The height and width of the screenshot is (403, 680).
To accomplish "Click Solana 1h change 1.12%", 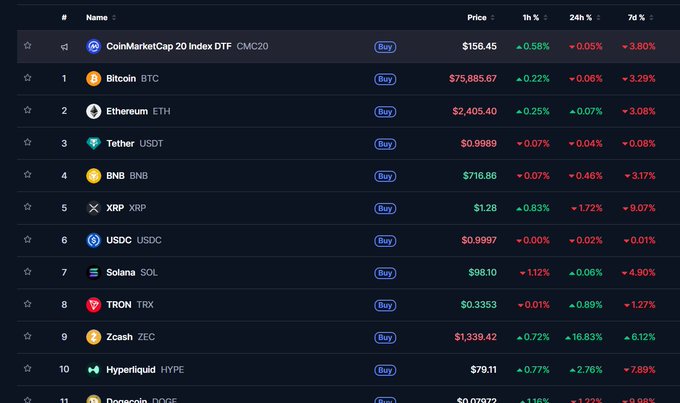I will pos(535,272).
